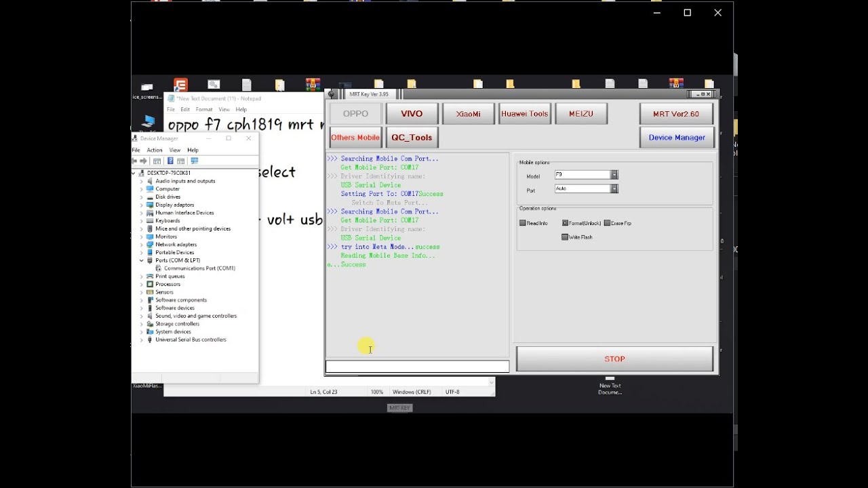Click the Software components icon

click(150, 300)
